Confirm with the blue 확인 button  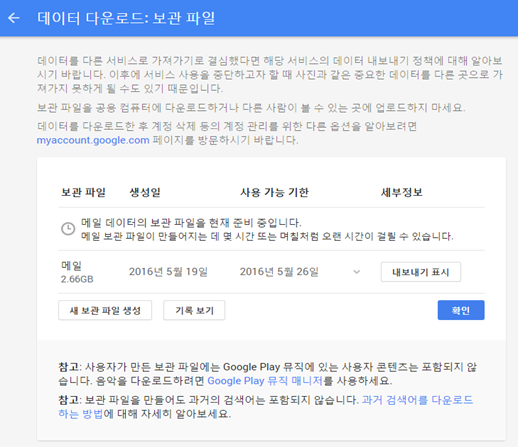(x=461, y=310)
